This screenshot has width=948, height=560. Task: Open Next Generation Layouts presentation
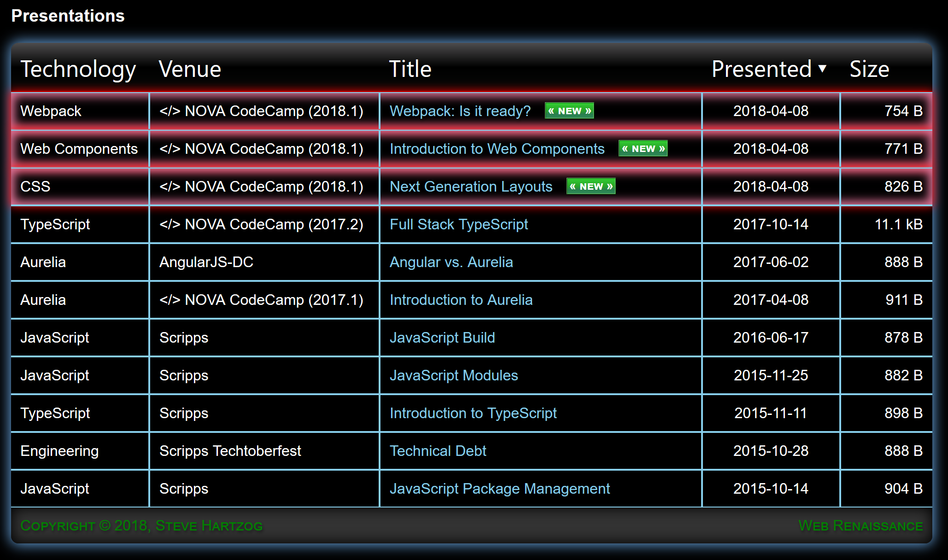(x=471, y=187)
